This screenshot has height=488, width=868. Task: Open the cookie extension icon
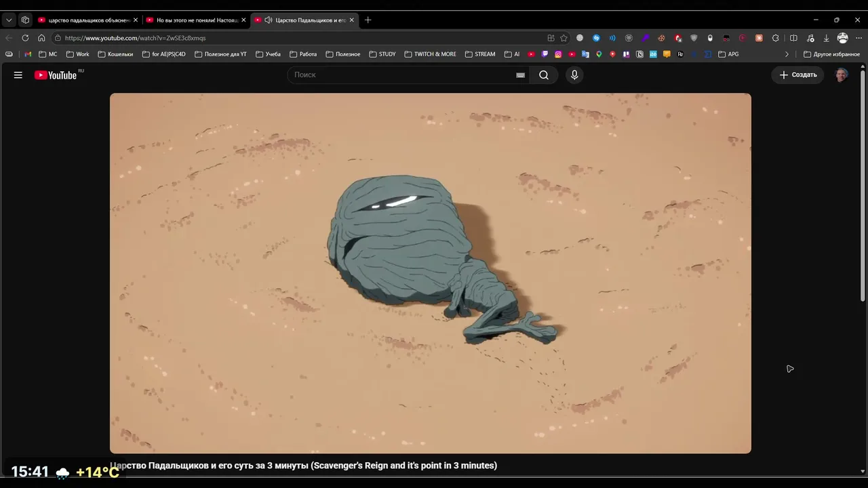click(661, 38)
